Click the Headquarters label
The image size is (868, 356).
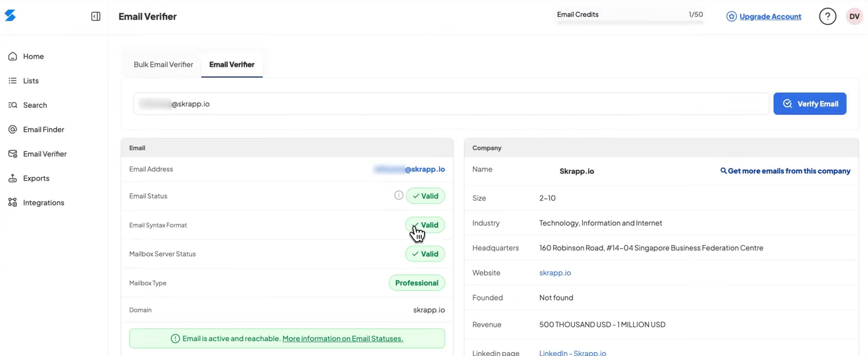pos(495,247)
